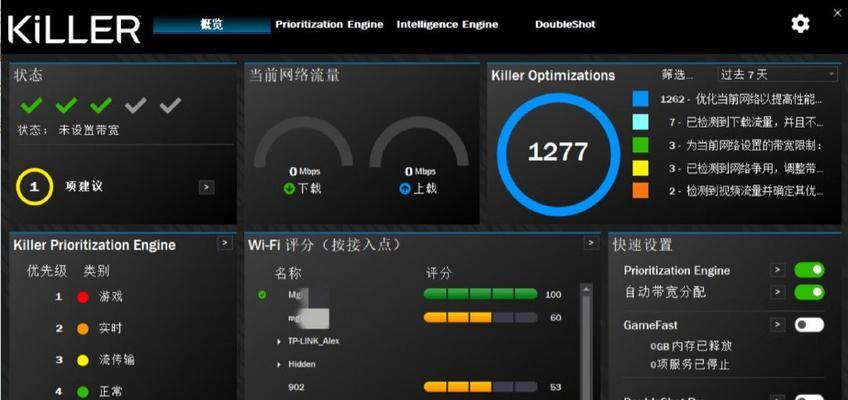The height and width of the screenshot is (400, 848).
Task: Click the first green status checkmark
Action: point(31,105)
